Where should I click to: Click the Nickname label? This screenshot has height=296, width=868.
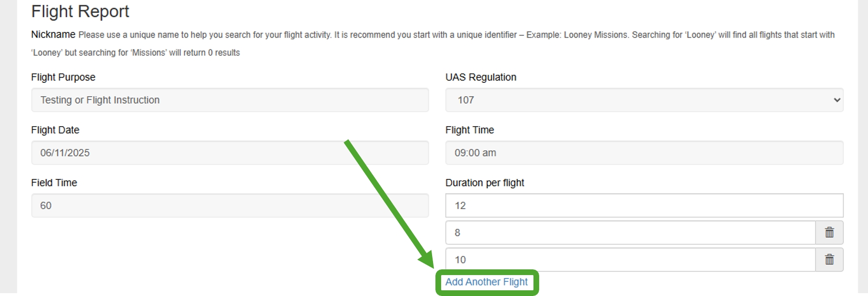(x=53, y=34)
